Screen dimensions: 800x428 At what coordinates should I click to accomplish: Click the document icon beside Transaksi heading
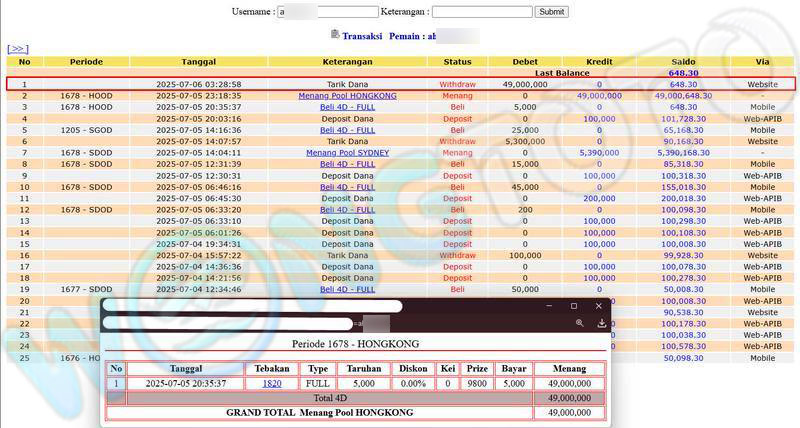[x=334, y=34]
